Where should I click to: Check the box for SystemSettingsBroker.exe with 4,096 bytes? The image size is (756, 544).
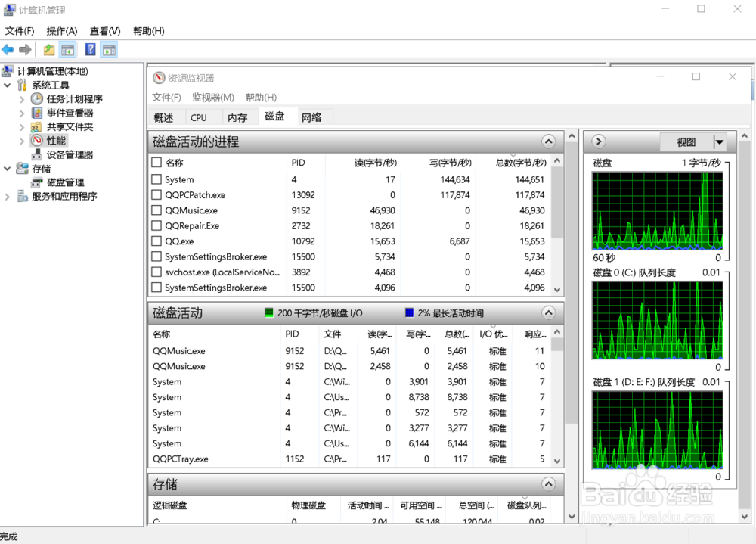click(x=156, y=288)
